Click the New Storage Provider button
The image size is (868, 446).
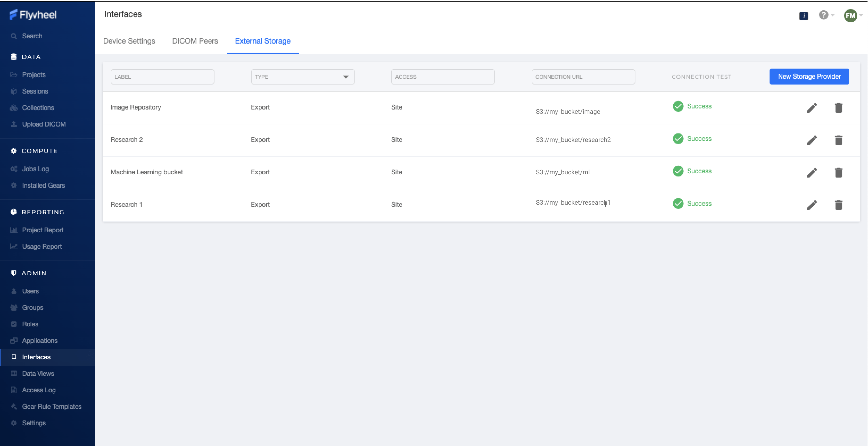point(809,76)
